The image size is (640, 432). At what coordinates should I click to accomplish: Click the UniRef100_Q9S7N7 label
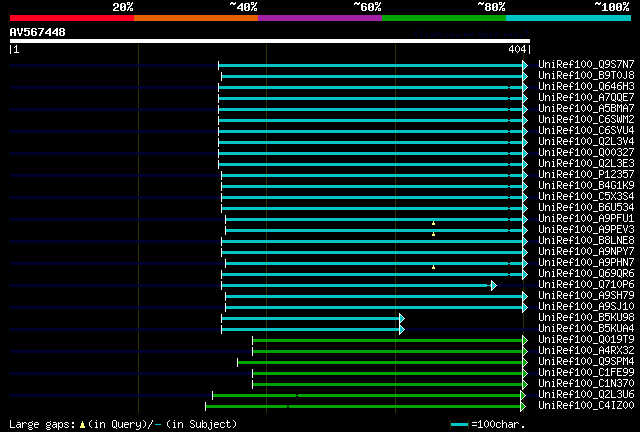(586, 64)
